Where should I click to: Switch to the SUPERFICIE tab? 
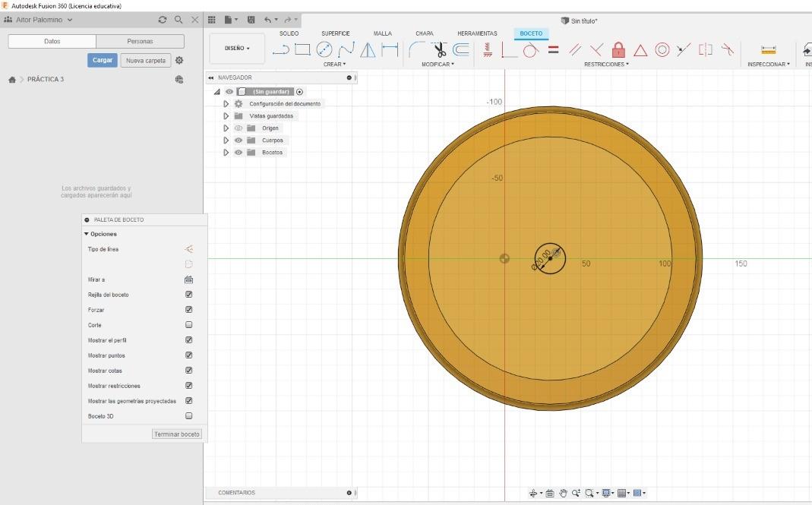coord(336,33)
